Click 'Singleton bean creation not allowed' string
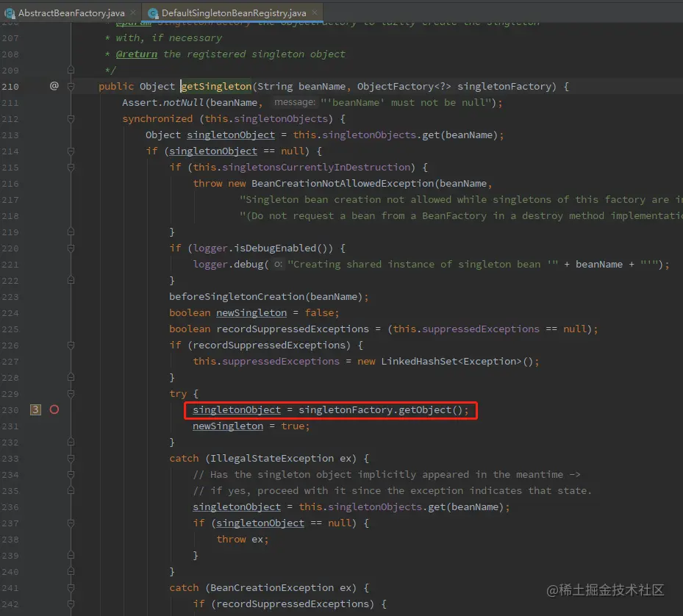683x616 pixels. coord(461,199)
